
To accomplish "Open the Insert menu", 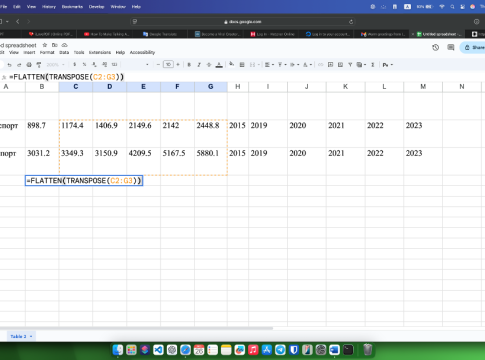I will (x=29, y=52).
